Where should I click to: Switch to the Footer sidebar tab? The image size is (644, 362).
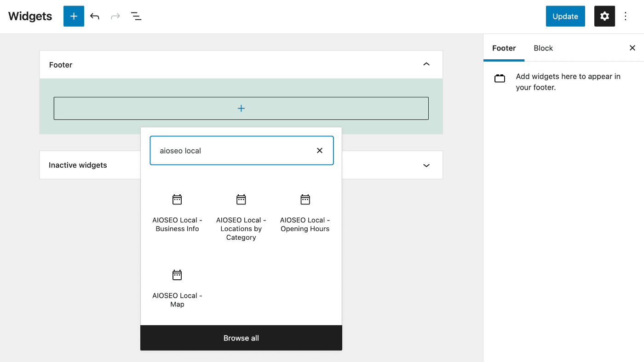[504, 48]
